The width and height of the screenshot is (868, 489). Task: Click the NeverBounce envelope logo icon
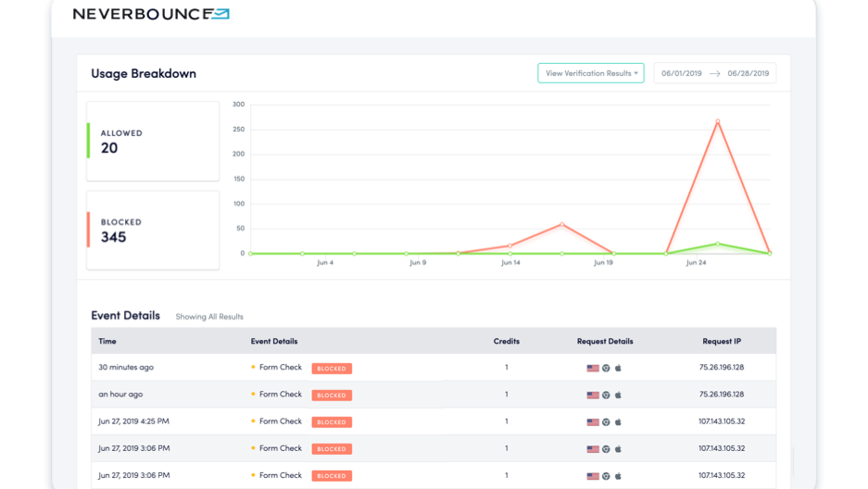click(x=217, y=14)
